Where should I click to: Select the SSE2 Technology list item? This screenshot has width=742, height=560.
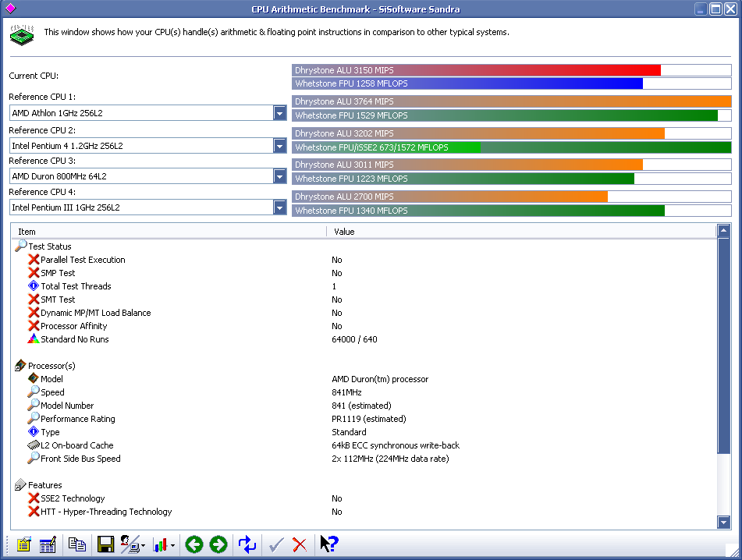tap(72, 498)
